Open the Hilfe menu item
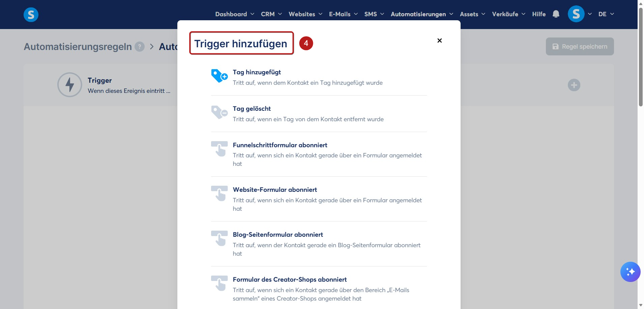This screenshot has width=644, height=309. [539, 14]
